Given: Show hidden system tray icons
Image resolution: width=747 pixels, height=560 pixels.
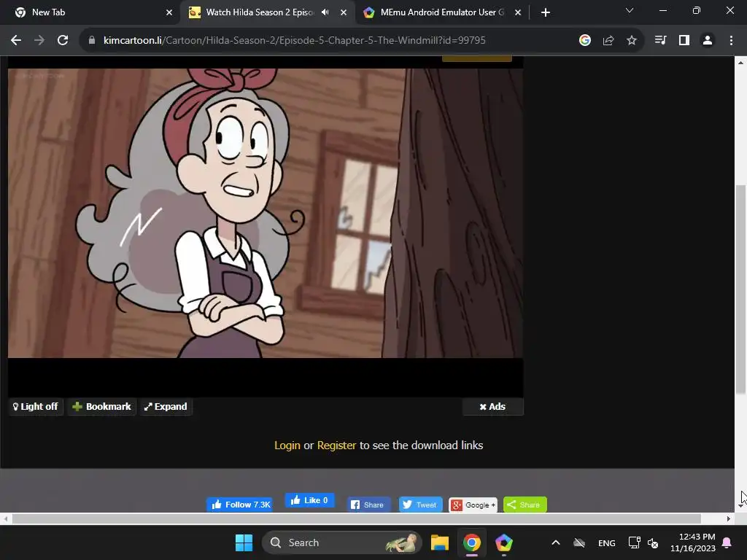Looking at the screenshot, I should 555,542.
